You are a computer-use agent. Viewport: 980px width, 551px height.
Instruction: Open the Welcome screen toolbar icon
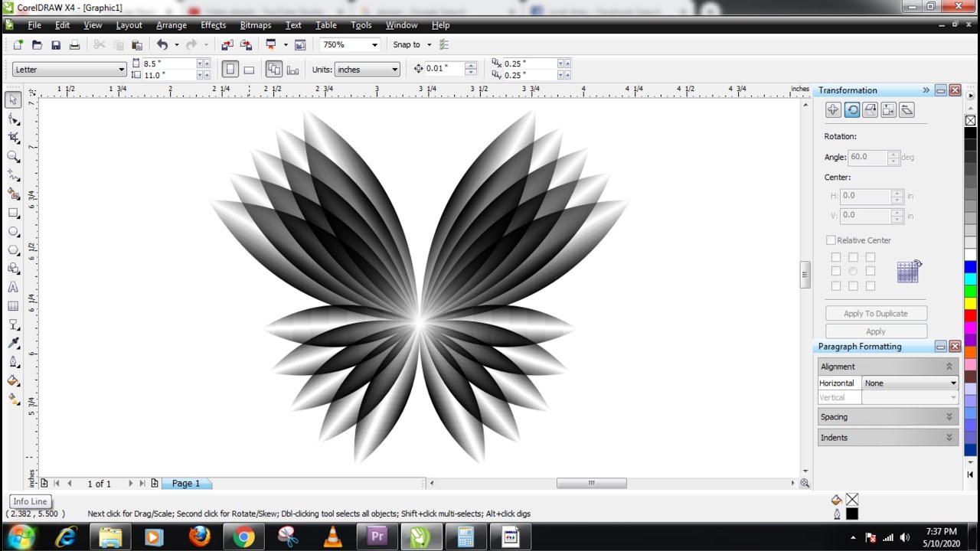coord(300,44)
